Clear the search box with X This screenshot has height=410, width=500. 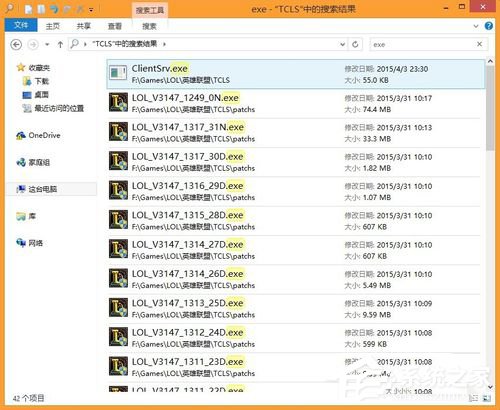pos(480,44)
